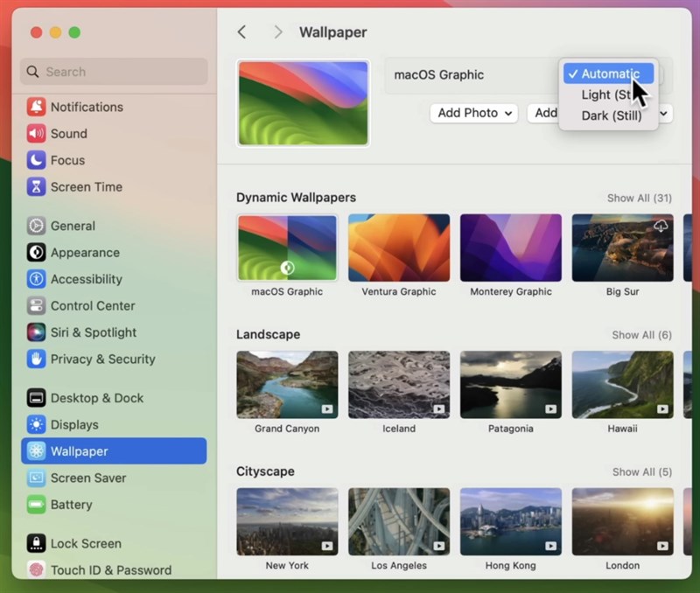Click the 'Landscape' section heading

(269, 335)
